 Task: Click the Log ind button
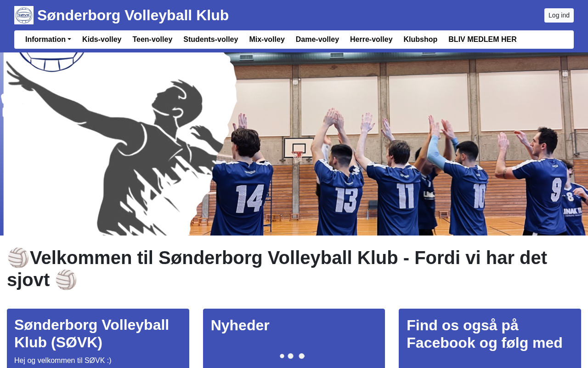559,15
